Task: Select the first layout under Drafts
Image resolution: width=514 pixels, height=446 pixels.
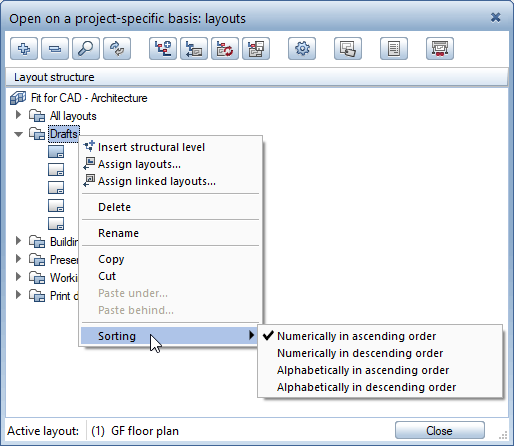Action: (56, 152)
